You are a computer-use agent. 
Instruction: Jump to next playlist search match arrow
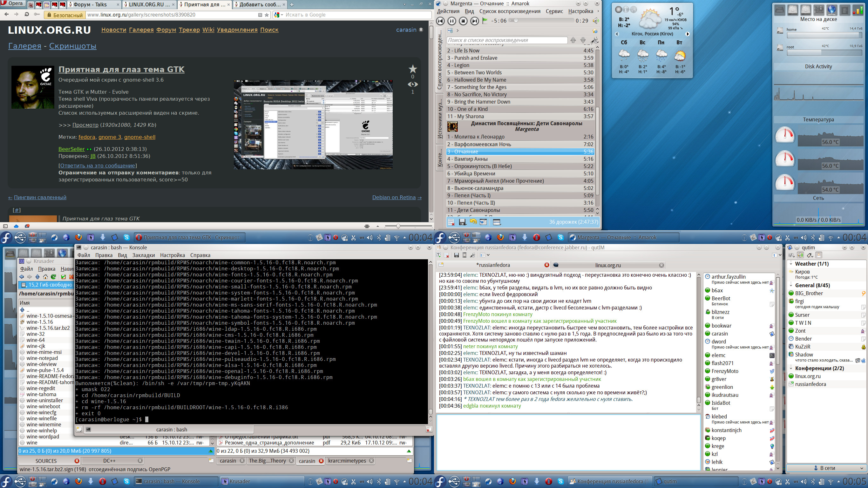(x=583, y=40)
